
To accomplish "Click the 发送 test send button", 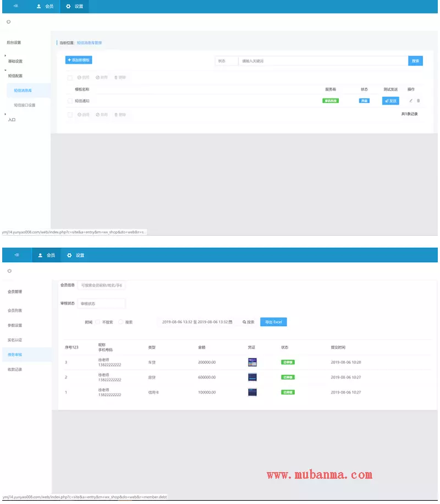I will pos(390,101).
